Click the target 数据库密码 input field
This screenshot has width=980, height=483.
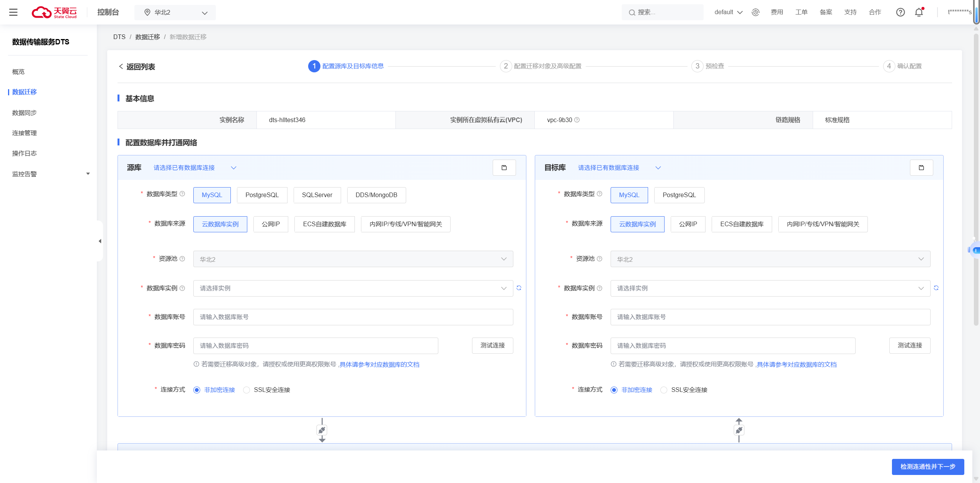coord(733,346)
